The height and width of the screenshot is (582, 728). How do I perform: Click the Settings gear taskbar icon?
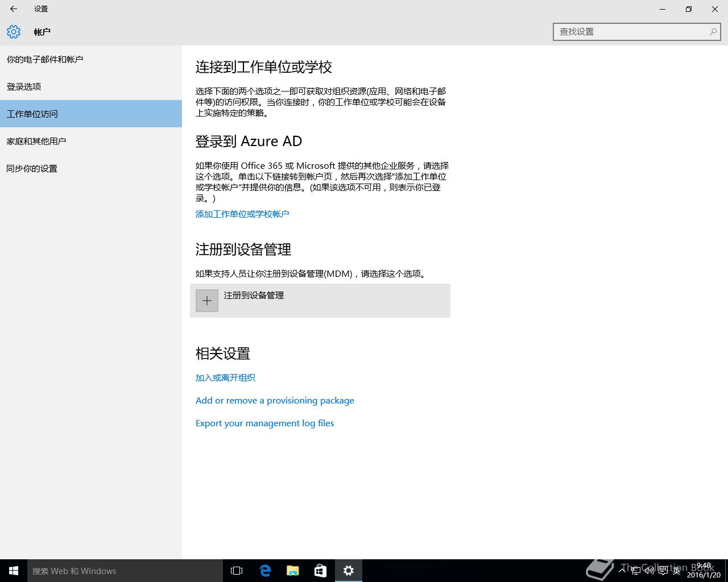(x=349, y=571)
